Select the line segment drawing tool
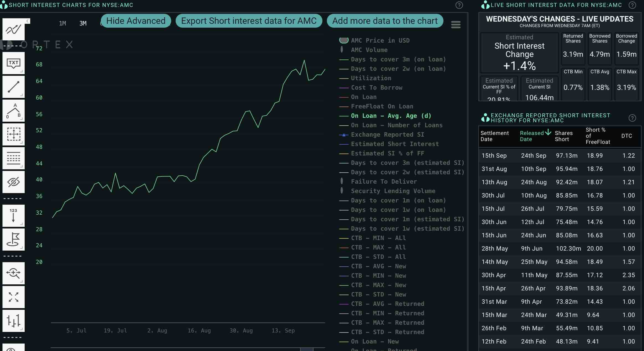The image size is (644, 351). (13, 87)
